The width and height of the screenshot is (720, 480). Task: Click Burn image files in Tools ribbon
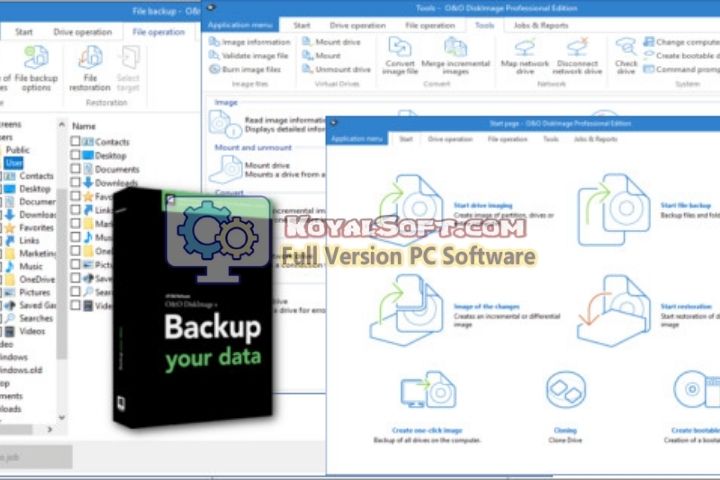245,69
